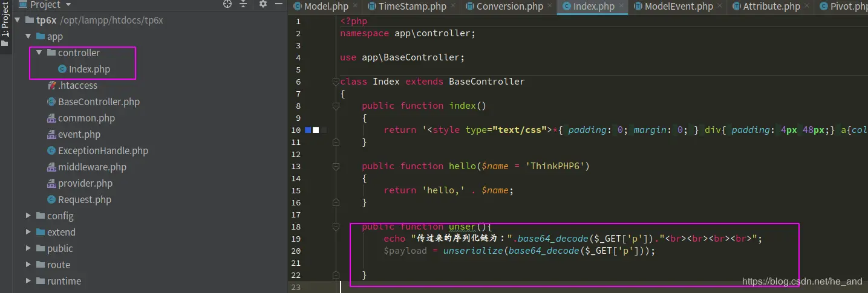Click the middleware.php PHP file icon
Screen dimensions: 868x293
(52, 167)
